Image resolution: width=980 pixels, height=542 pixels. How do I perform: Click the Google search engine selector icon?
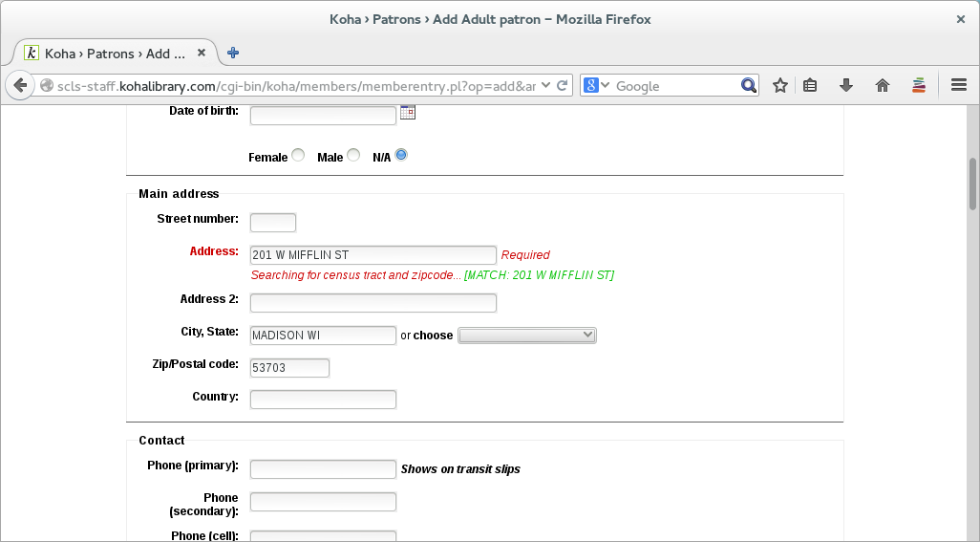(596, 85)
